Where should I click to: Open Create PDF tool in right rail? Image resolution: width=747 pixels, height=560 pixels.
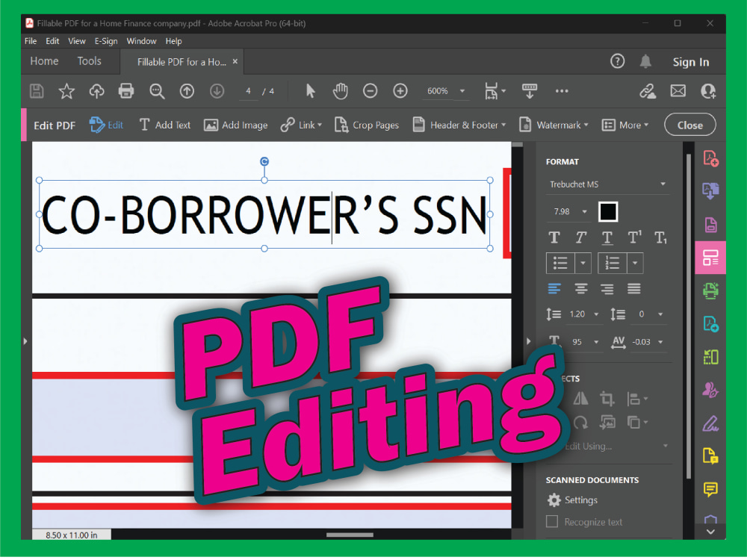711,158
